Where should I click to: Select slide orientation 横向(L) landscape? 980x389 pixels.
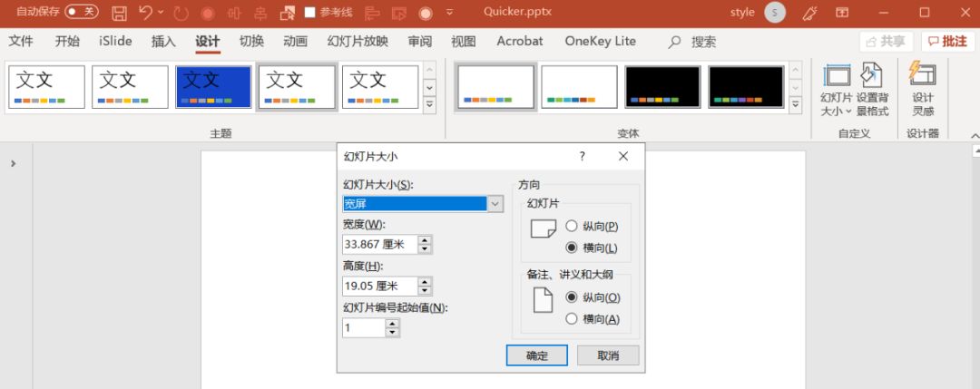592,248
